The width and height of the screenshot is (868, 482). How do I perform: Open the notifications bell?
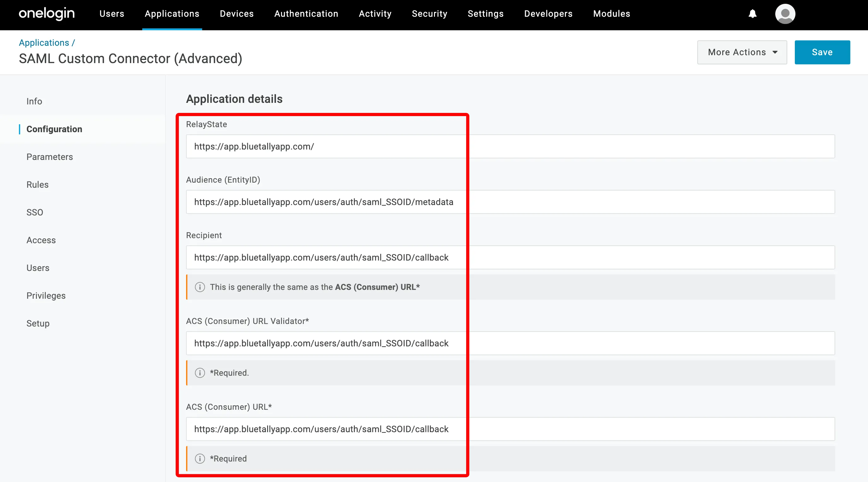(753, 14)
